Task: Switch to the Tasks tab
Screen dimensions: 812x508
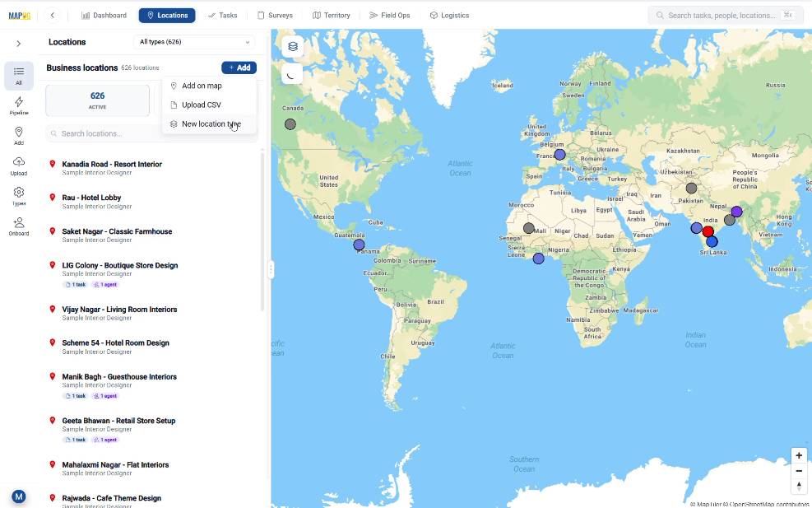Action: click(x=223, y=16)
